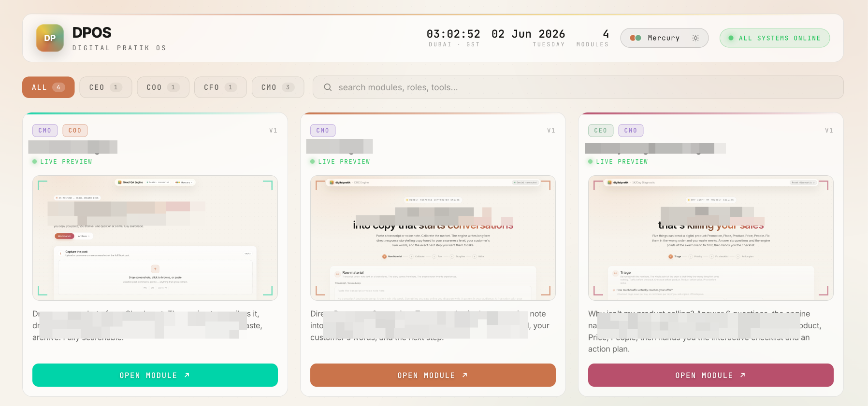The height and width of the screenshot is (406, 868).
Task: Focus the search modules input field
Action: pyautogui.click(x=578, y=87)
